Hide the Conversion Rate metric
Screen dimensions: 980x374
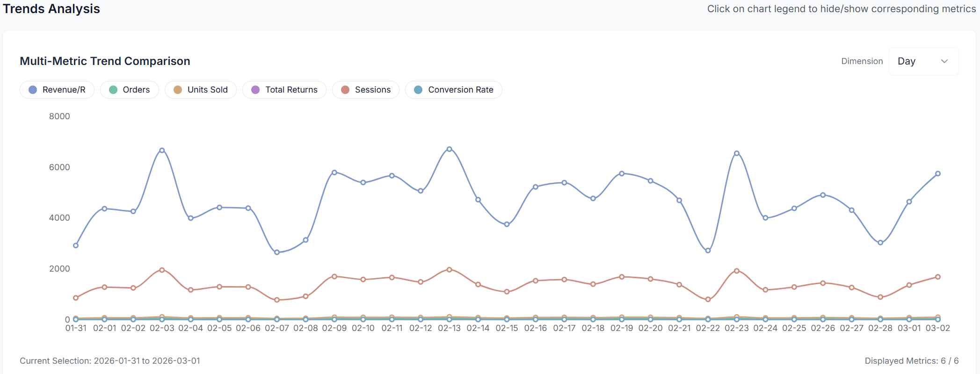454,90
